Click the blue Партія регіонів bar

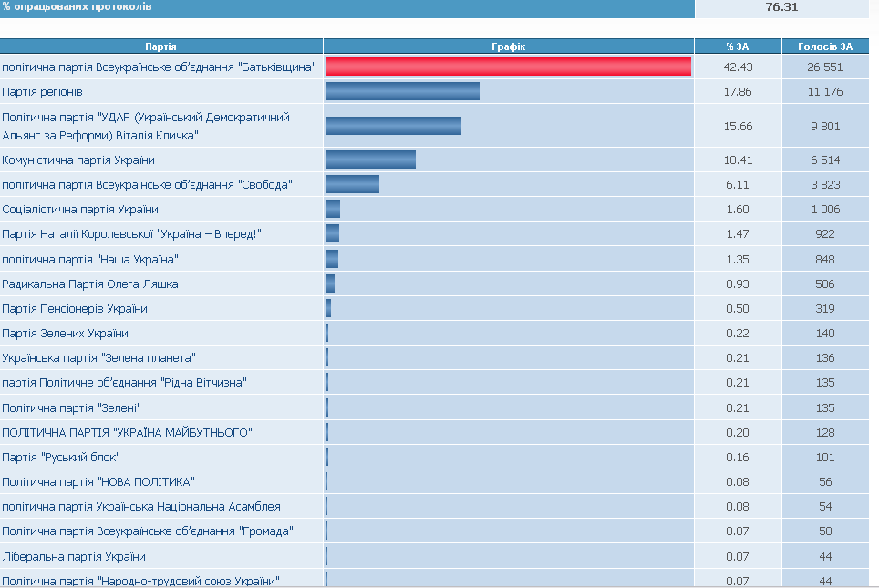(402, 91)
